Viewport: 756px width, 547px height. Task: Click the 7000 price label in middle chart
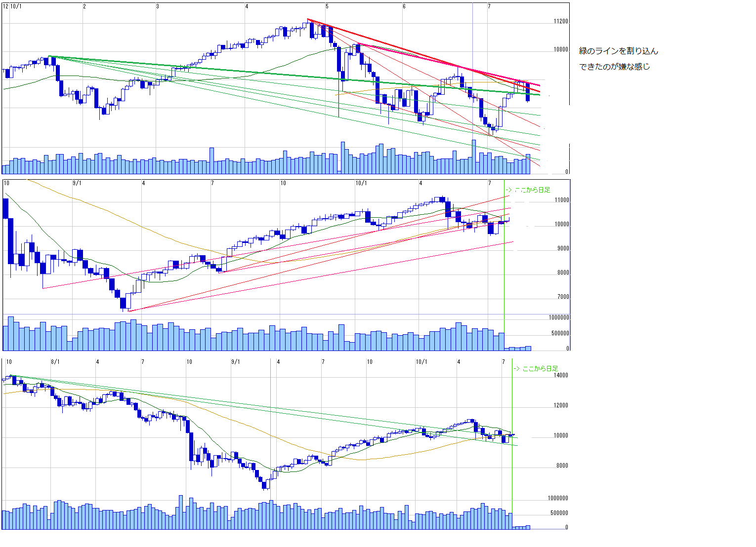pos(563,297)
